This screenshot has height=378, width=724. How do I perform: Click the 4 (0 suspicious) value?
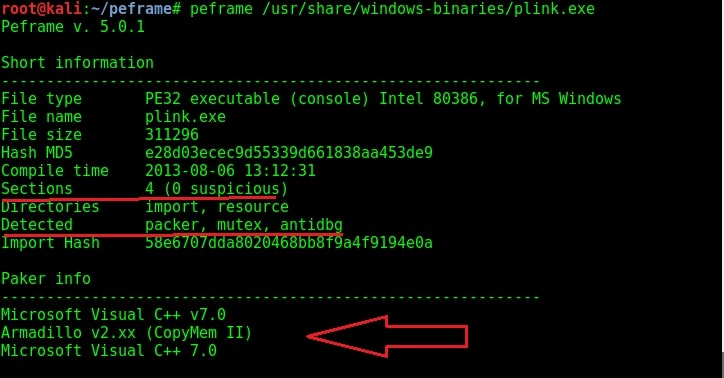216,189
